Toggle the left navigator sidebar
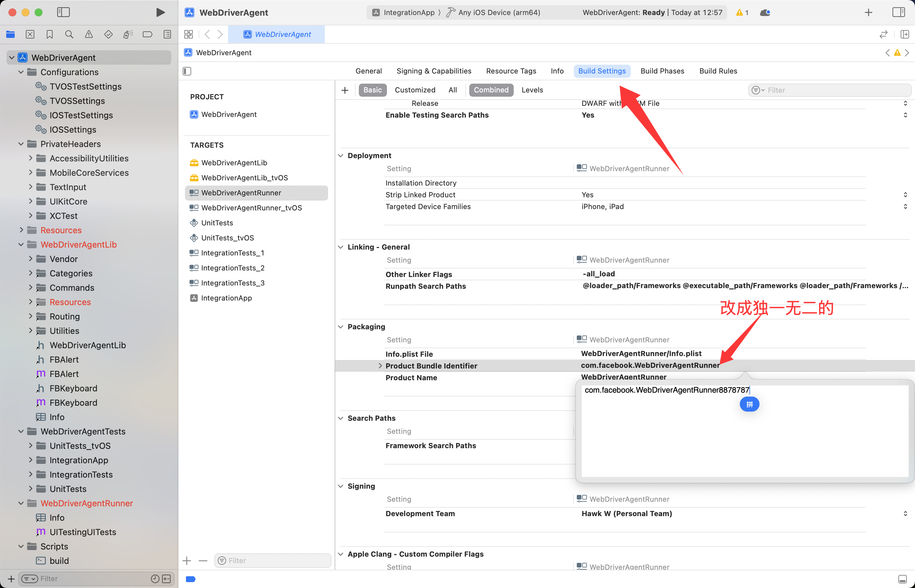The image size is (915, 588). pos(63,12)
